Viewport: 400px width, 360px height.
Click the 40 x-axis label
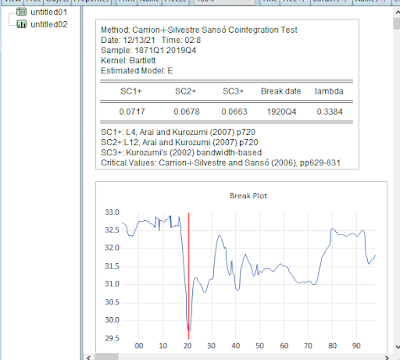tap(236, 346)
